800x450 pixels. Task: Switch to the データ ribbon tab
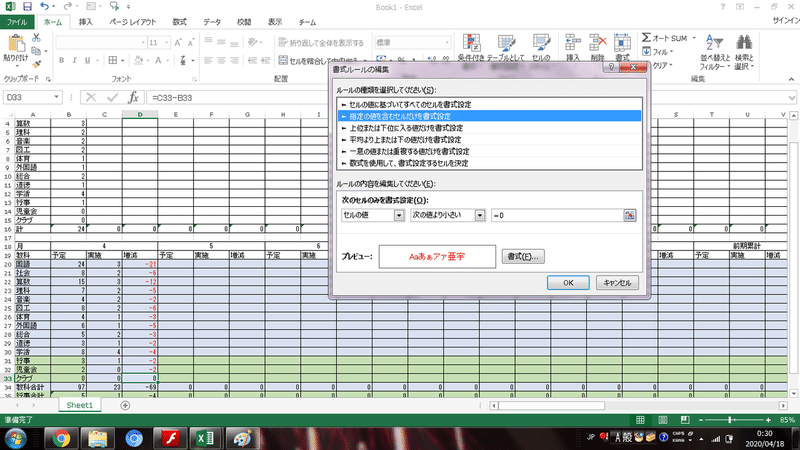tap(212, 22)
